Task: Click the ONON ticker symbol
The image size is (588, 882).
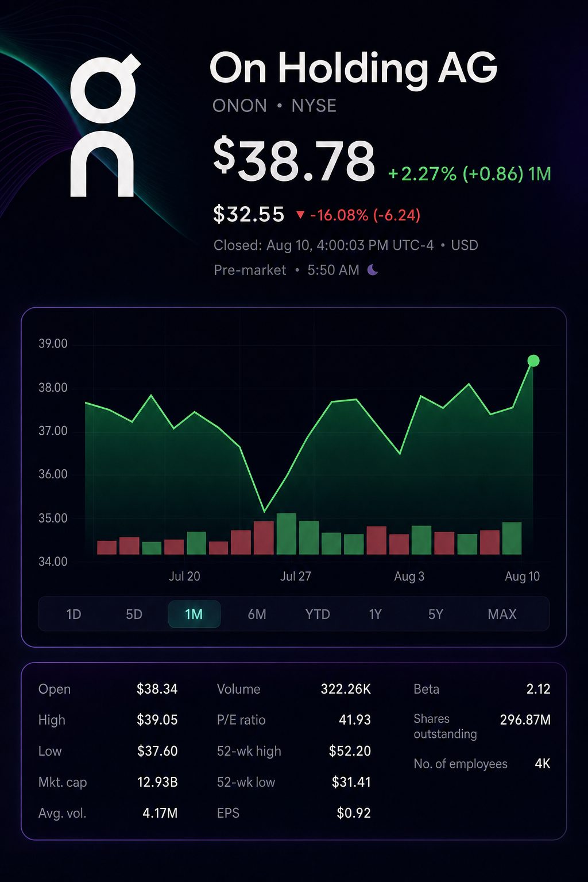Action: 239,106
